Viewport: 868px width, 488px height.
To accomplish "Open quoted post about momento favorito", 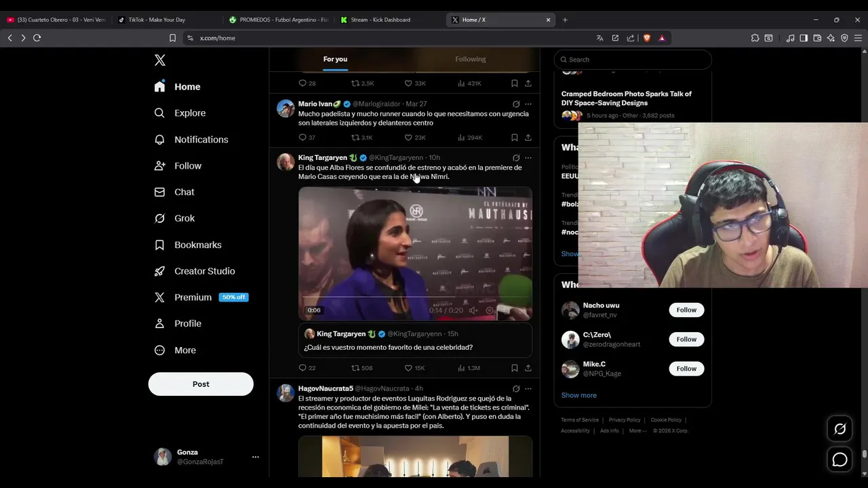I will click(415, 340).
